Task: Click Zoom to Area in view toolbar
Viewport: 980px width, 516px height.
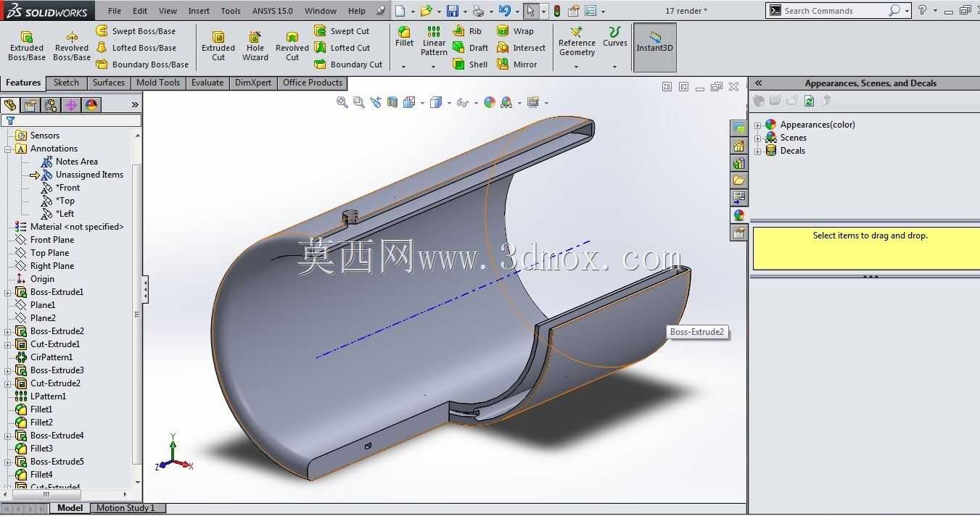Action: pos(359,103)
